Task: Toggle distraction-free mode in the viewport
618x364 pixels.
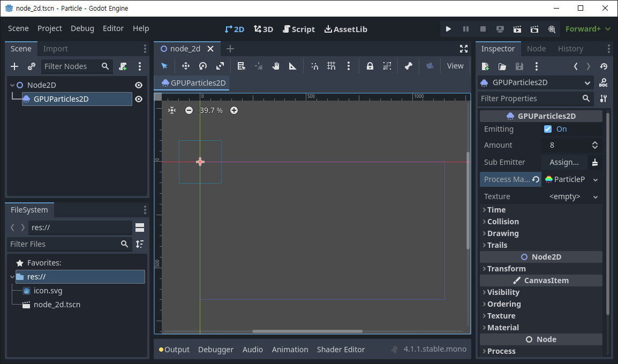Action: tap(464, 49)
